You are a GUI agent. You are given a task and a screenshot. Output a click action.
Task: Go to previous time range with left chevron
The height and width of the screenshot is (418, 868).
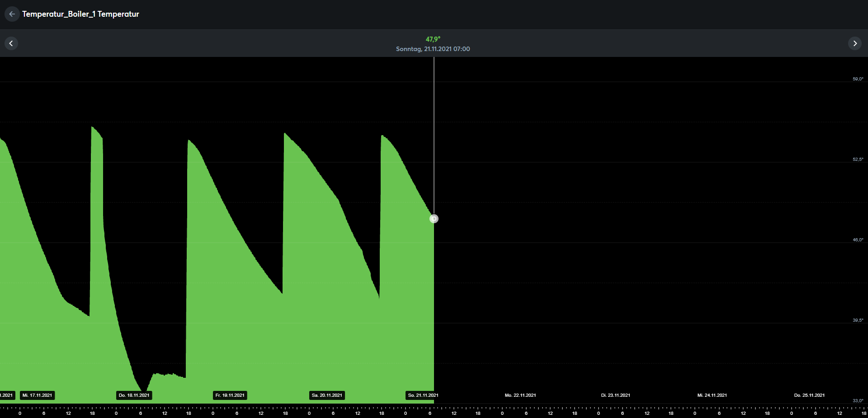11,43
